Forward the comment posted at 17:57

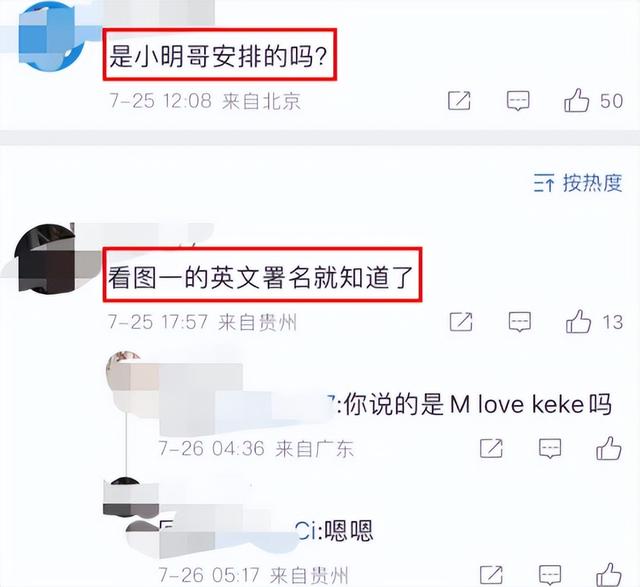pos(461,322)
